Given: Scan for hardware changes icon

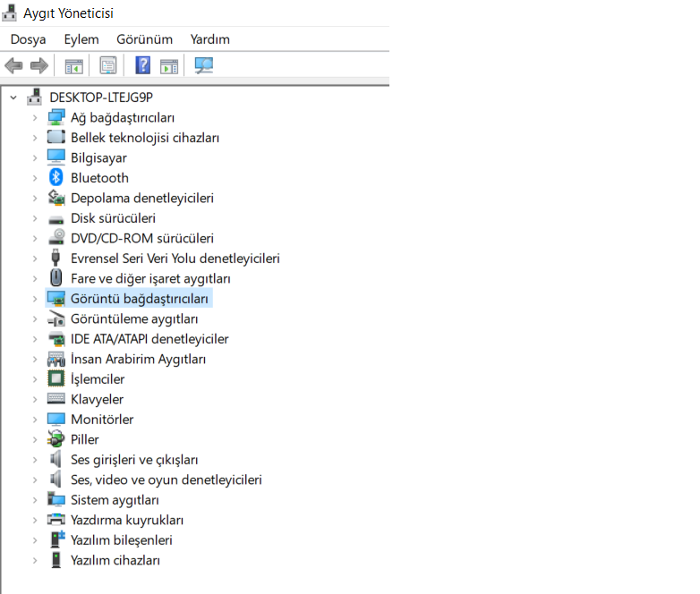Looking at the screenshot, I should click(x=204, y=65).
